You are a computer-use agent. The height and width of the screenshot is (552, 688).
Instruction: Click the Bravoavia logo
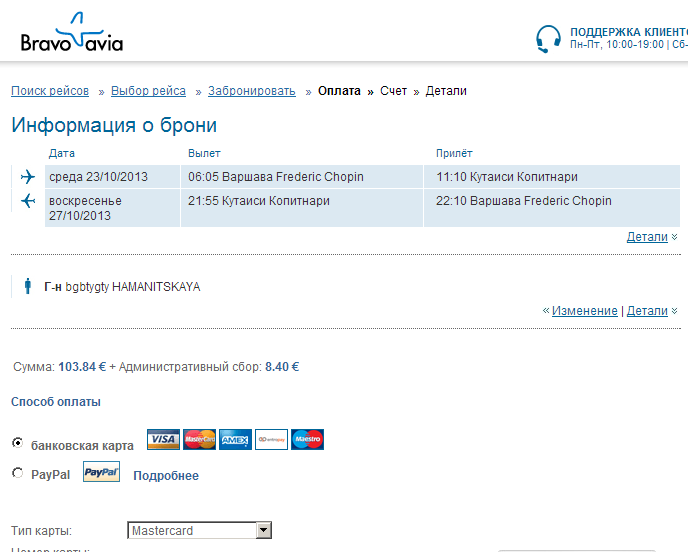(x=72, y=32)
